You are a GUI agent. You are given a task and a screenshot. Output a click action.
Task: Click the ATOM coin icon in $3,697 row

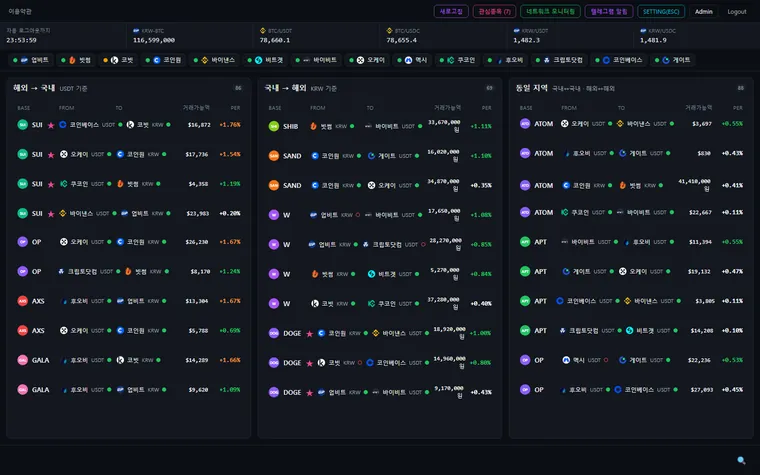pos(525,124)
